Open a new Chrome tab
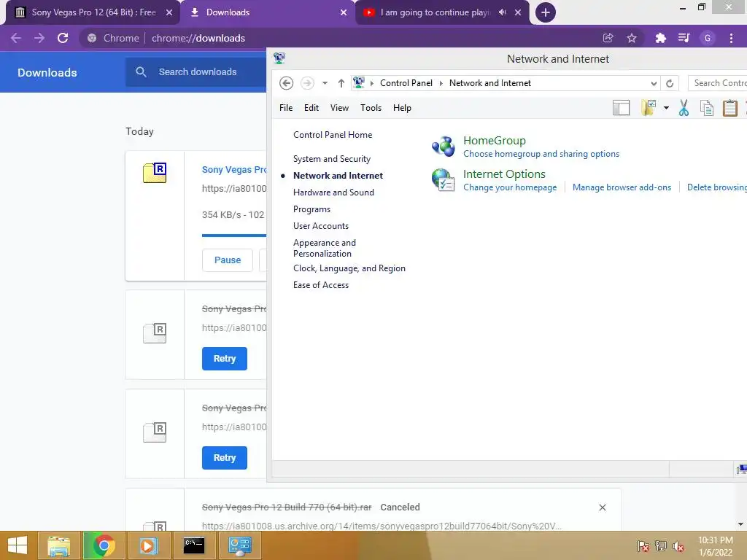 tap(546, 12)
